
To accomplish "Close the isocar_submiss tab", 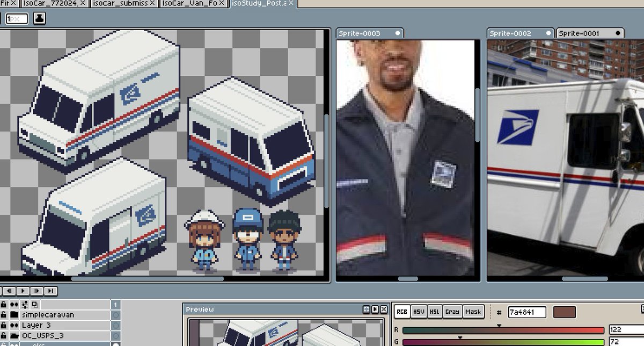I will 152,3.
